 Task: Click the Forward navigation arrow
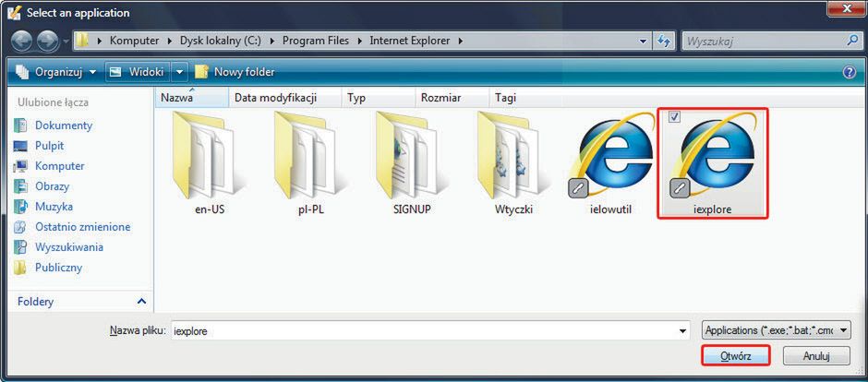click(x=48, y=42)
